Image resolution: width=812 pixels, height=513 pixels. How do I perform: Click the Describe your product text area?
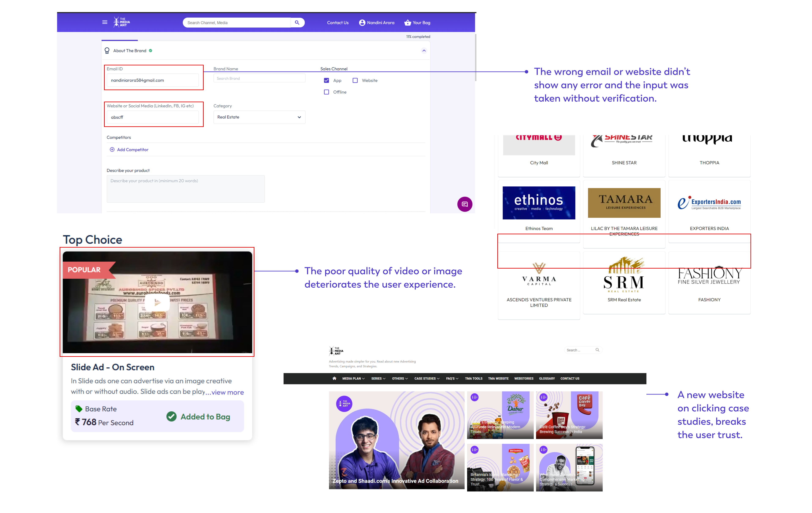(x=185, y=189)
